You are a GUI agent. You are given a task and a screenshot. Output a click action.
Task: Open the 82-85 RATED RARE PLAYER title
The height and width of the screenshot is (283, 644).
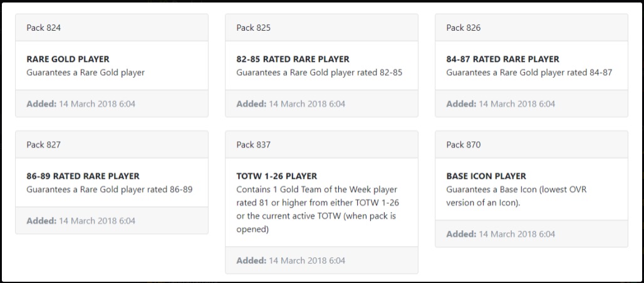[293, 59]
